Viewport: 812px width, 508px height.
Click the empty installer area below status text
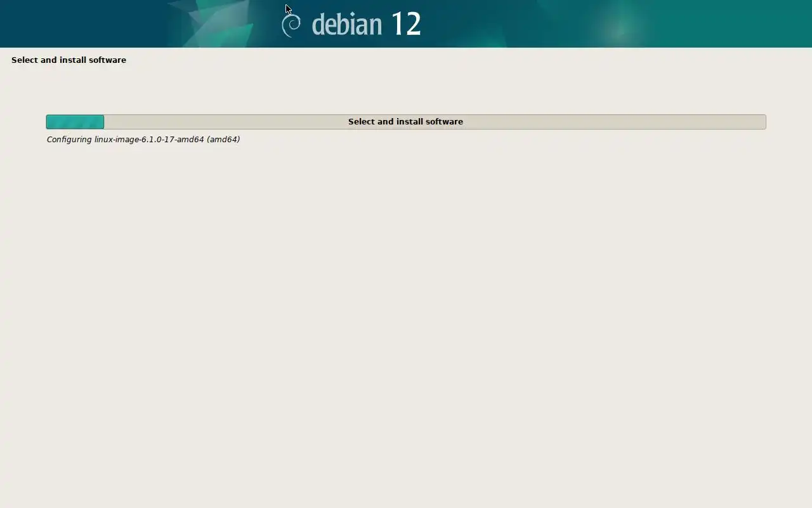(406, 317)
